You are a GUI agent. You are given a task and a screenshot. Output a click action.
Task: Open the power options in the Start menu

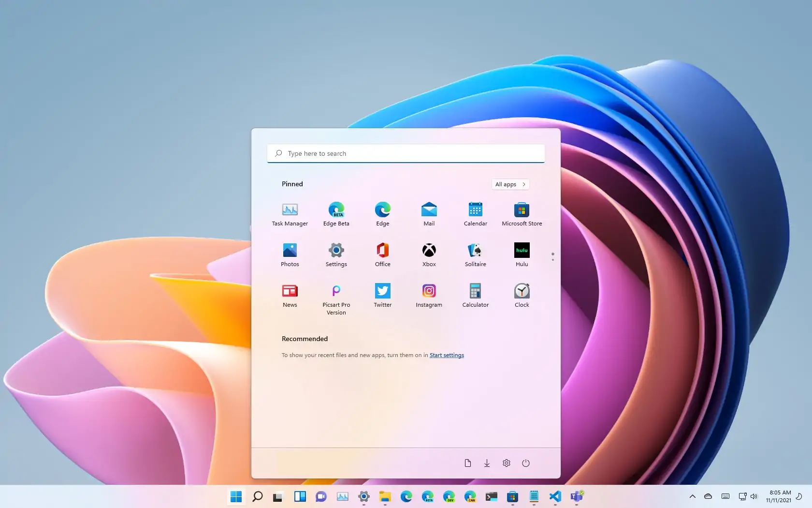coord(525,463)
